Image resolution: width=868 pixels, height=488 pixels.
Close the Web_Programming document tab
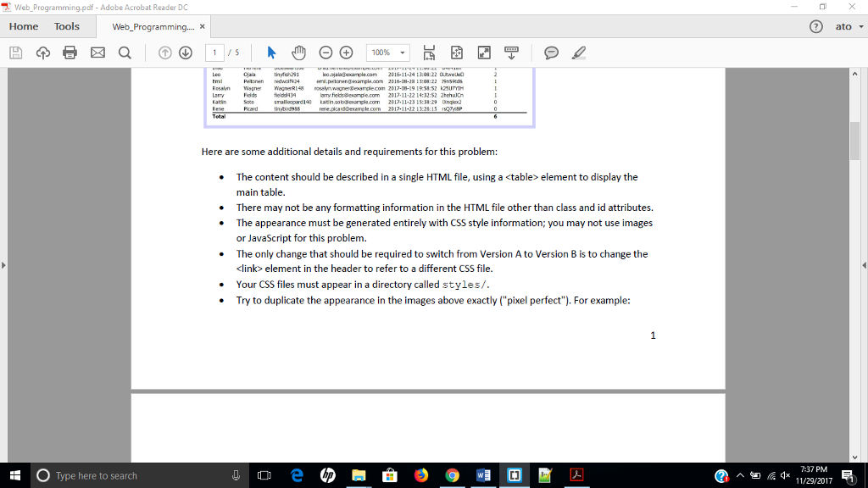click(x=202, y=26)
